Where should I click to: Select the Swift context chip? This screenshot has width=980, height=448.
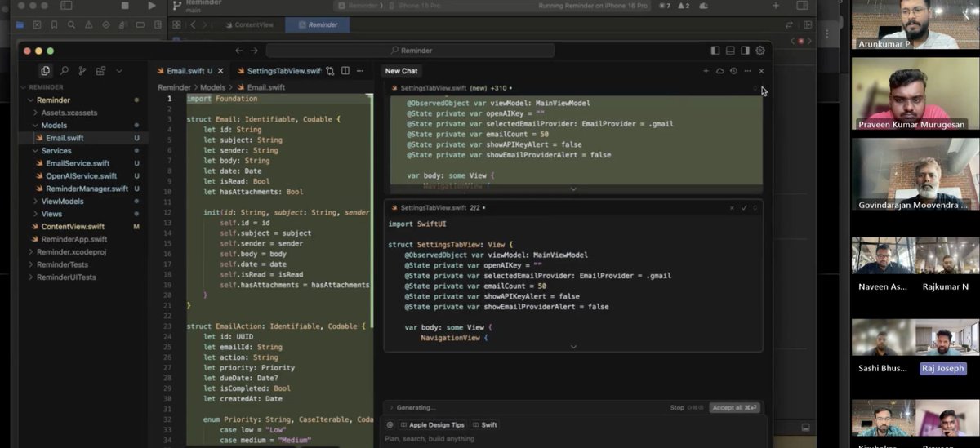tap(485, 425)
